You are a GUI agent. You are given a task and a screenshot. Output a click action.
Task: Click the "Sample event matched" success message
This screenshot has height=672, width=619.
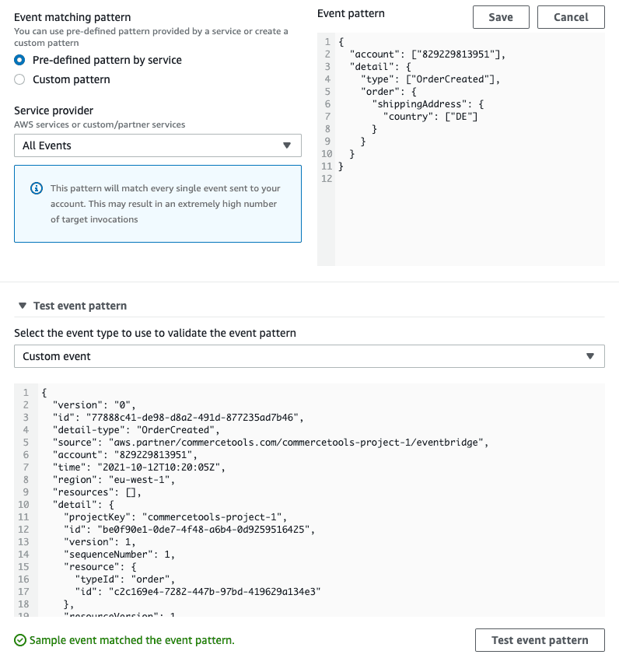pyautogui.click(x=131, y=640)
